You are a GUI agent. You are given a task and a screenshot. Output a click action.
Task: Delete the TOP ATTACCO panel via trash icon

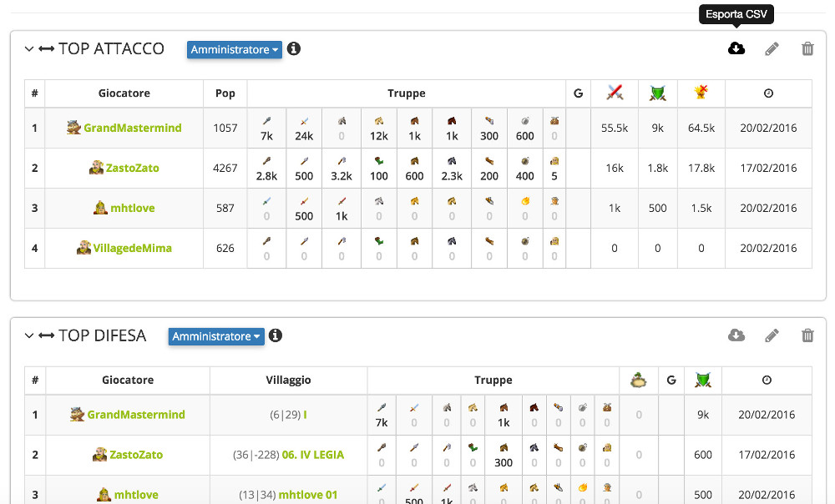pyautogui.click(x=807, y=49)
